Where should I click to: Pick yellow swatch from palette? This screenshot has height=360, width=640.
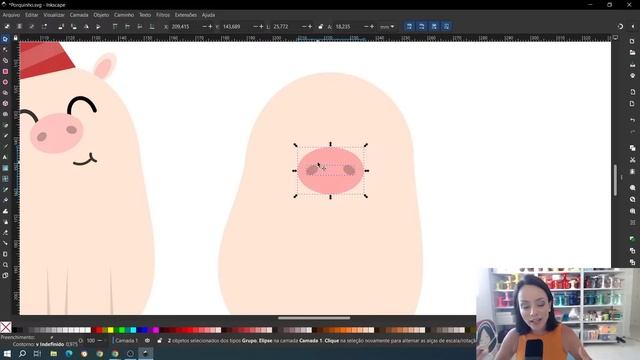click(110, 330)
